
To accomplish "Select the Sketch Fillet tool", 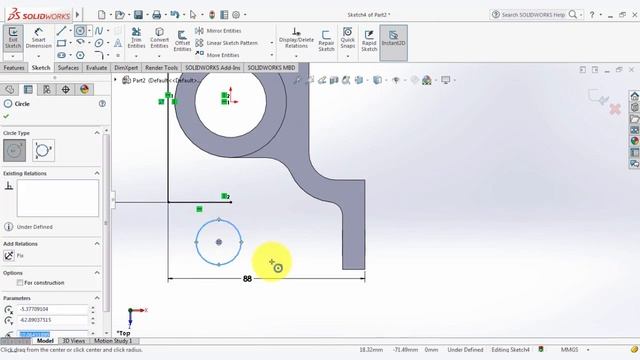I will (x=99, y=55).
